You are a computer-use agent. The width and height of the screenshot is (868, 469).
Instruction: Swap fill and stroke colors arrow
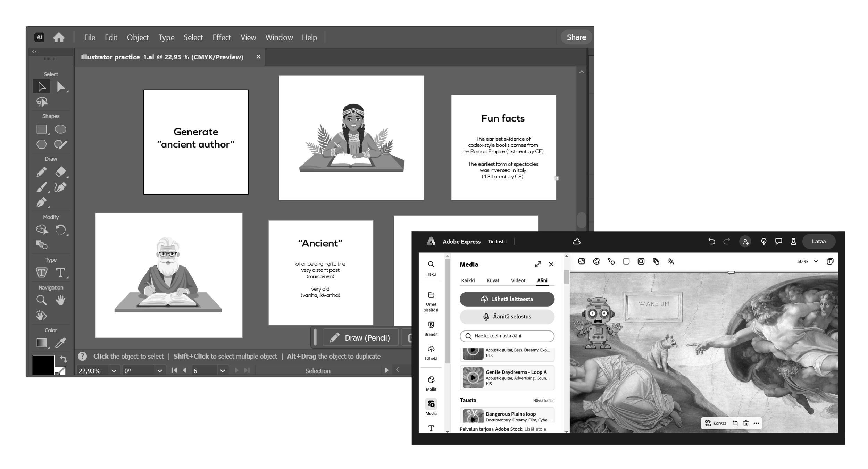click(64, 359)
